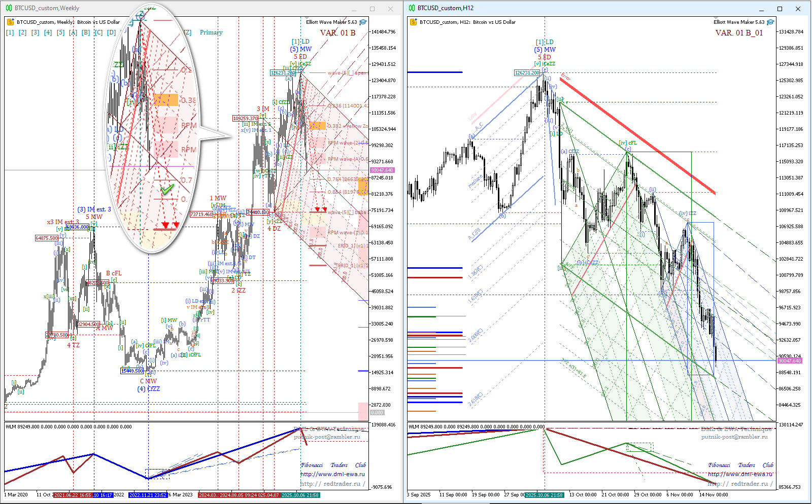The width and height of the screenshot is (812, 504).
Task: Select the [Z] wave label option
Action: (188, 32)
